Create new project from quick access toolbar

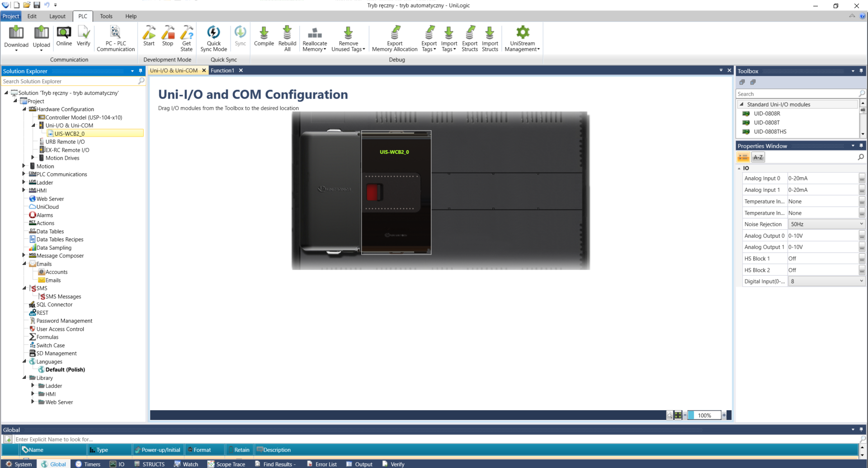pos(16,5)
